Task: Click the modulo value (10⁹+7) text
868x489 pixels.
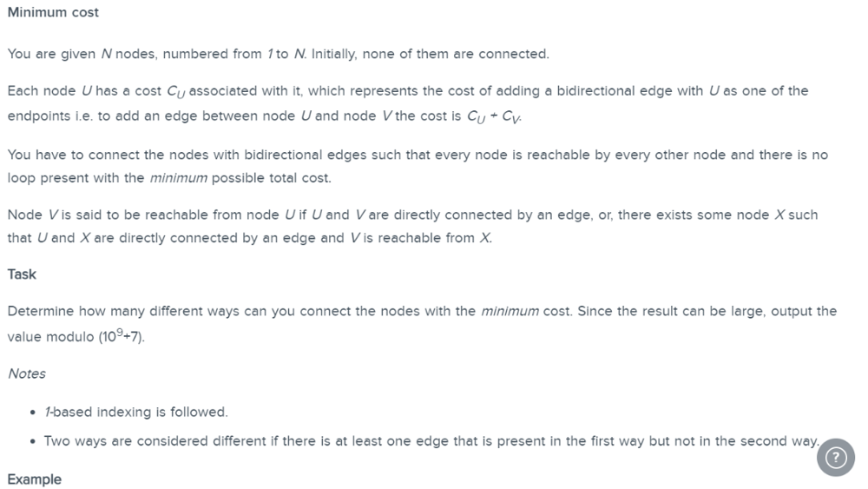Action: 122,336
